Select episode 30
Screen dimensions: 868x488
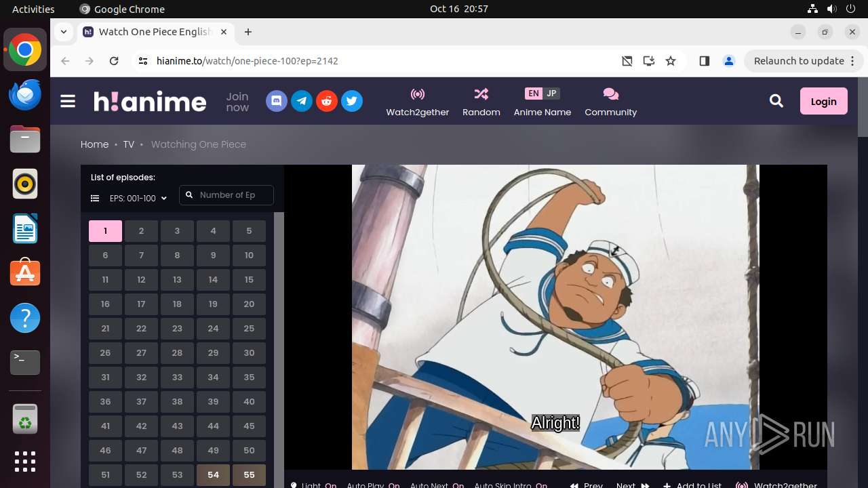coord(249,353)
